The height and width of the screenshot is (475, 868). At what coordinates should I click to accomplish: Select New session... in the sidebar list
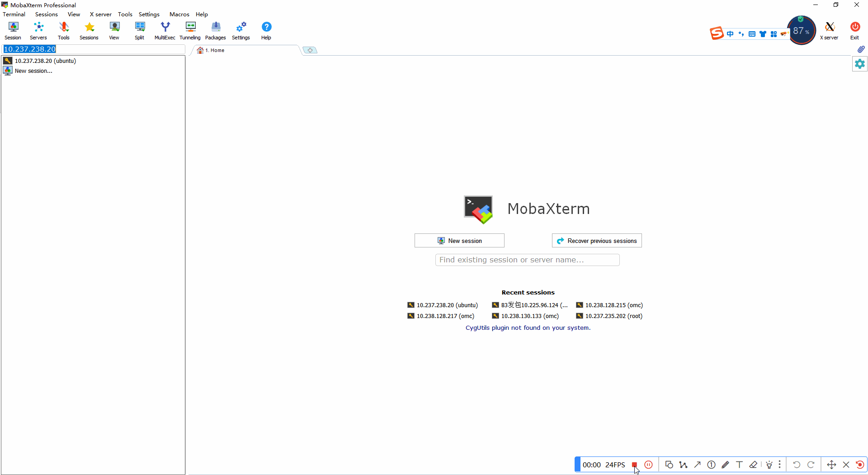[x=33, y=71]
